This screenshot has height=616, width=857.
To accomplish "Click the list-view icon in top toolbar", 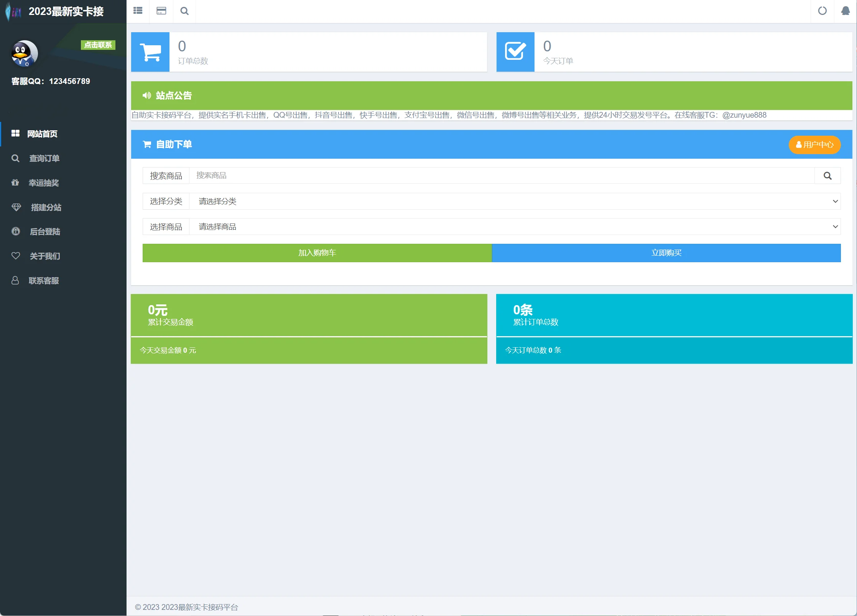I will (138, 11).
